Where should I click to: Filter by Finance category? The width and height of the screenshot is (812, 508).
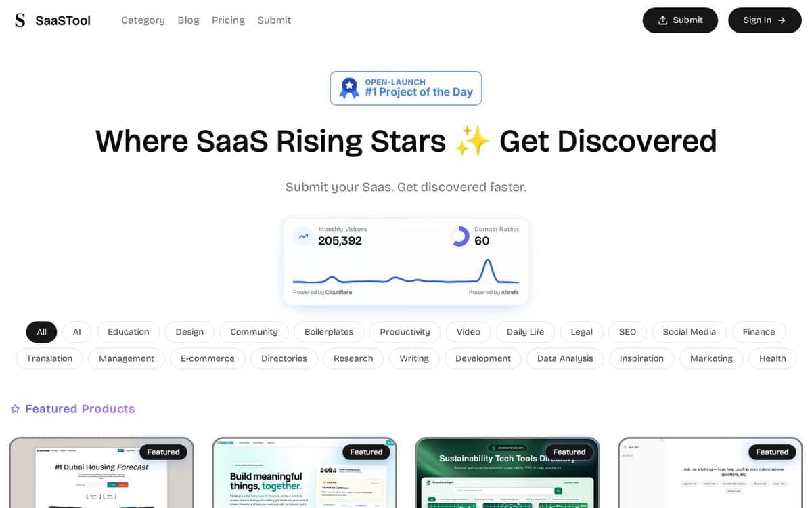[x=759, y=332]
